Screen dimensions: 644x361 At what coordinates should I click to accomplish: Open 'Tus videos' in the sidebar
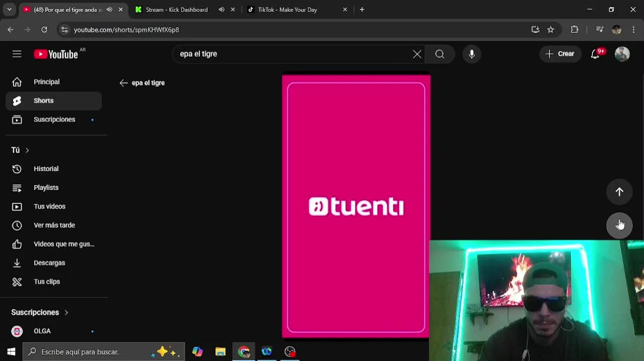pyautogui.click(x=54, y=207)
